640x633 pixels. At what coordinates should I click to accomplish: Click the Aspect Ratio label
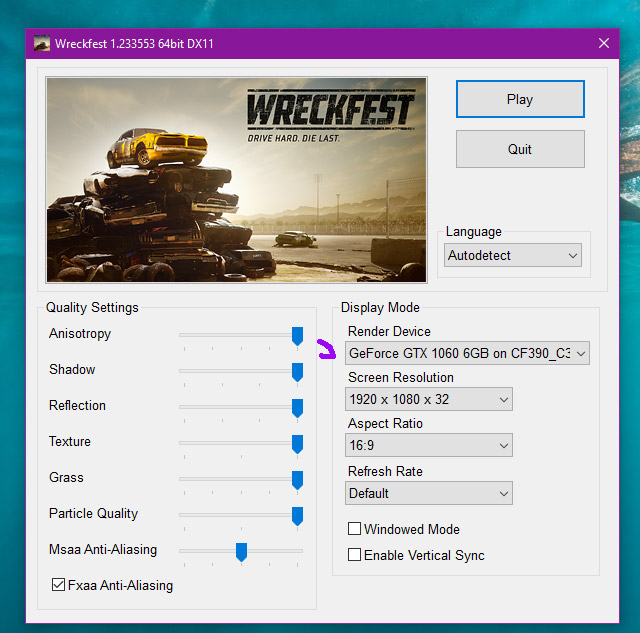(x=385, y=424)
